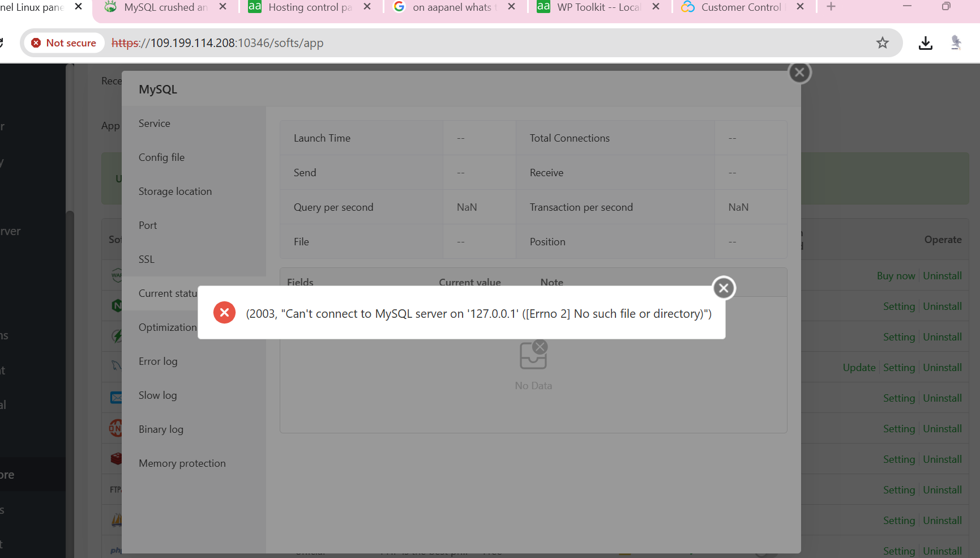Open the browser downloads icon

tap(926, 43)
